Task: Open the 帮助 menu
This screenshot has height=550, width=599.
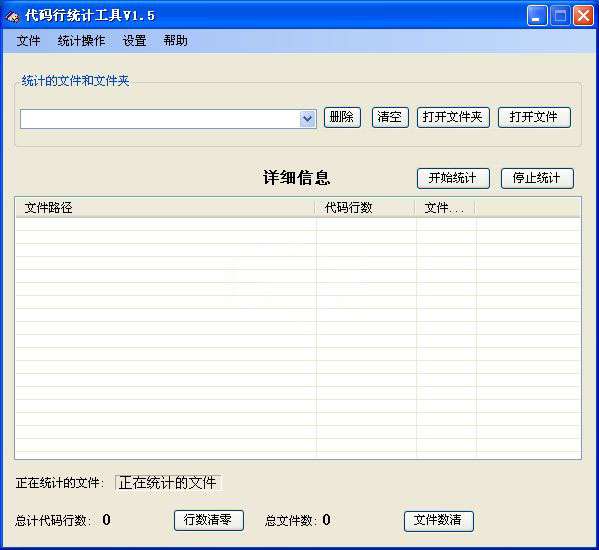Action: (x=175, y=40)
